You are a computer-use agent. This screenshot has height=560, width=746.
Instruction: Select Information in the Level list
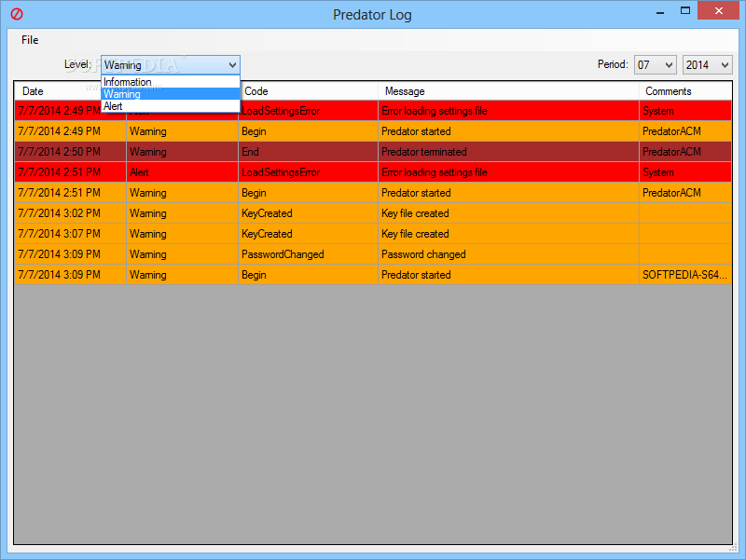(x=171, y=82)
